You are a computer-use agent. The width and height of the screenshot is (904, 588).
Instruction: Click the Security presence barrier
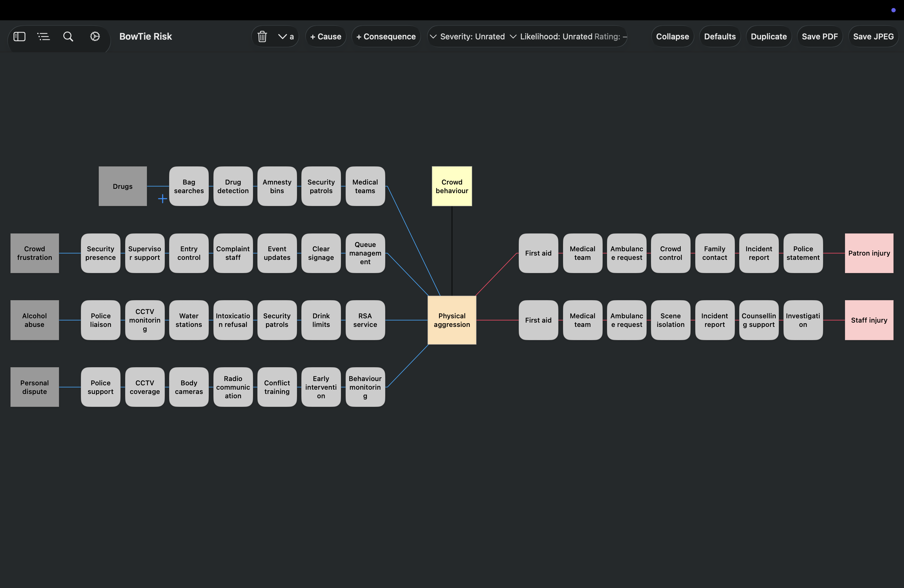101,253
